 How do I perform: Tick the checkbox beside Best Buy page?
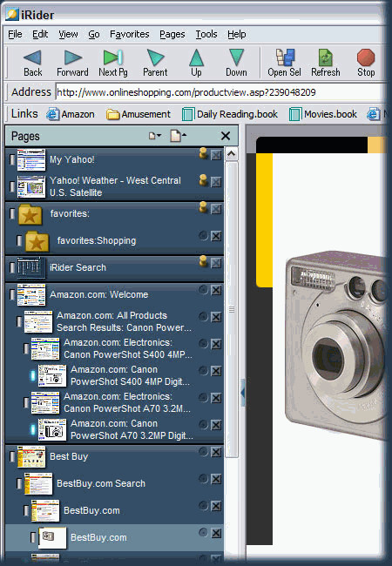[12, 456]
